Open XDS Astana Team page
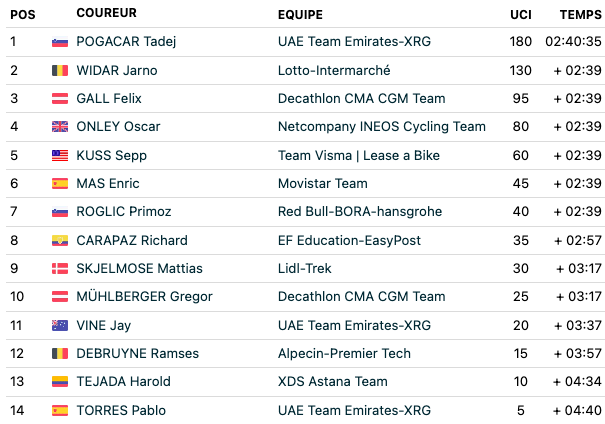Screen dimensions: 605x424 (333, 382)
